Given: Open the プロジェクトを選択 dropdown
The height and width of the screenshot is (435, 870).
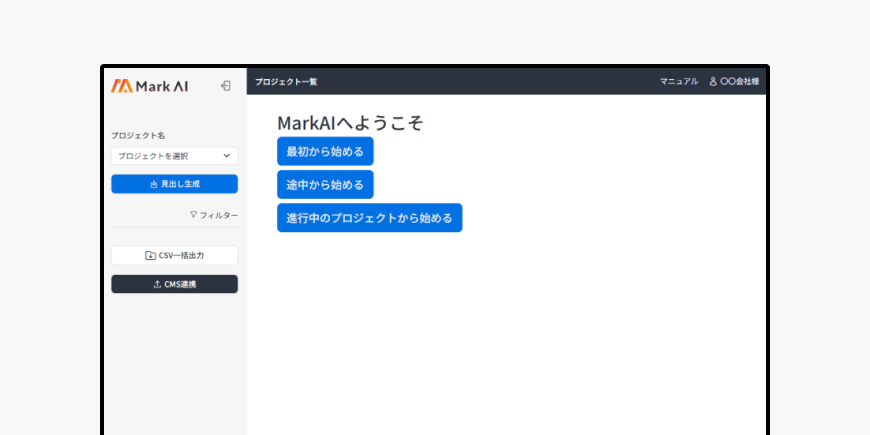Looking at the screenshot, I should pyautogui.click(x=174, y=156).
